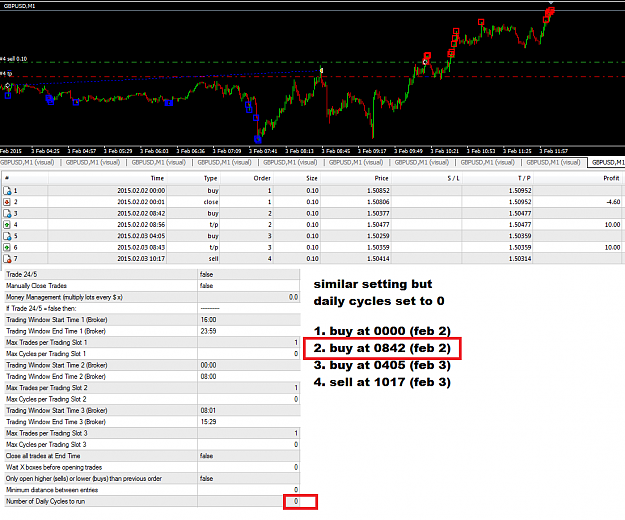Select time '2015.02.03 10:17' in row 7
625x520 pixels.
[x=141, y=259]
